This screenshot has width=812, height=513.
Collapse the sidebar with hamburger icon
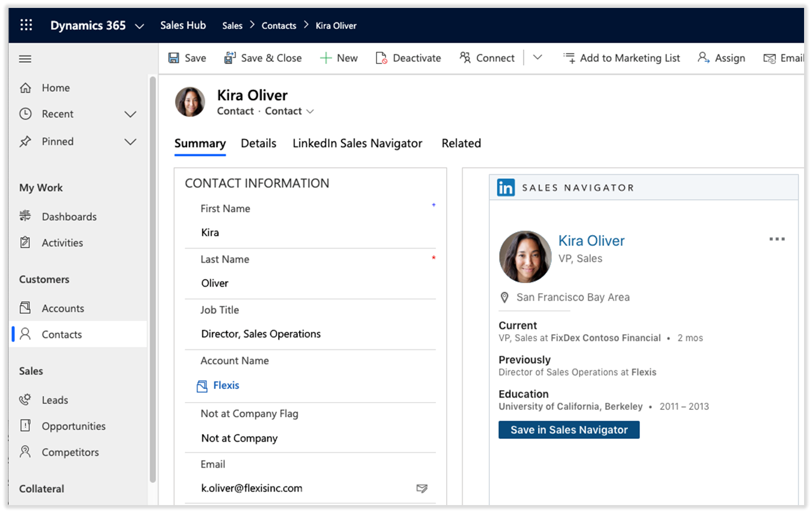[x=25, y=59]
